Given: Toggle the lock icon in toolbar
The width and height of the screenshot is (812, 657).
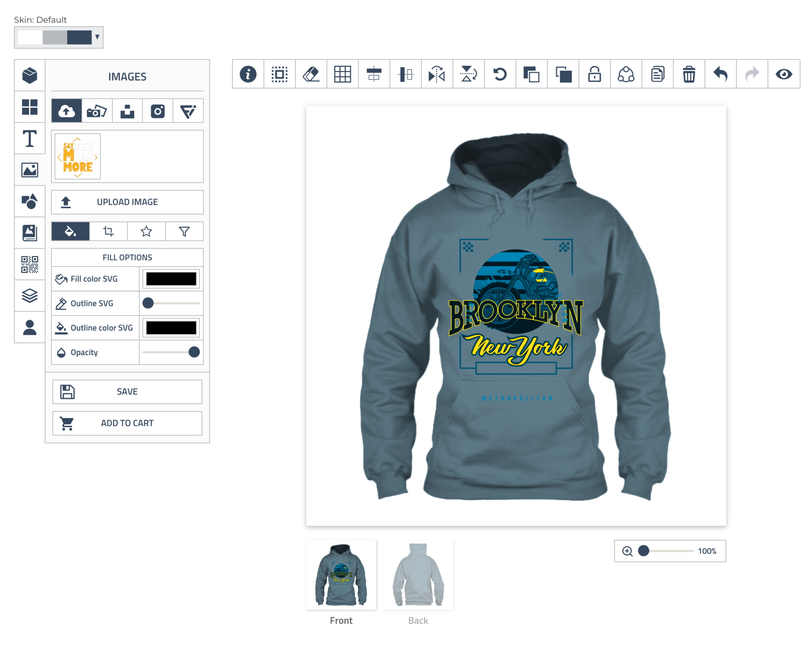Looking at the screenshot, I should pos(594,74).
